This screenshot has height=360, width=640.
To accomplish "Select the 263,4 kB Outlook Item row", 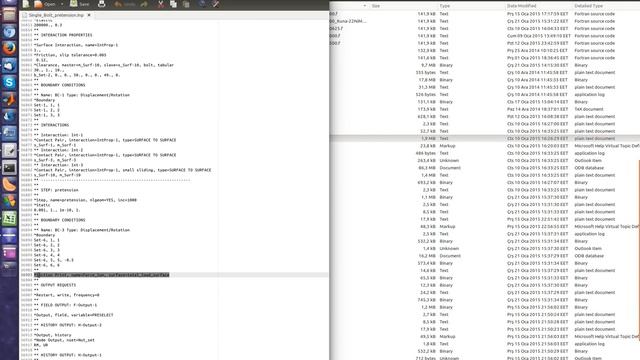I will tap(484, 160).
